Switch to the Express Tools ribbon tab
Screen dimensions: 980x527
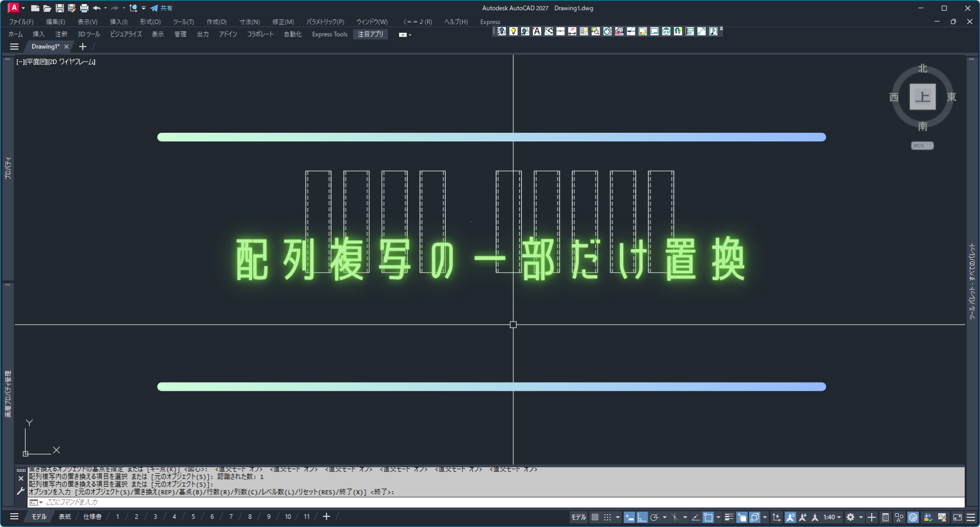coord(330,34)
